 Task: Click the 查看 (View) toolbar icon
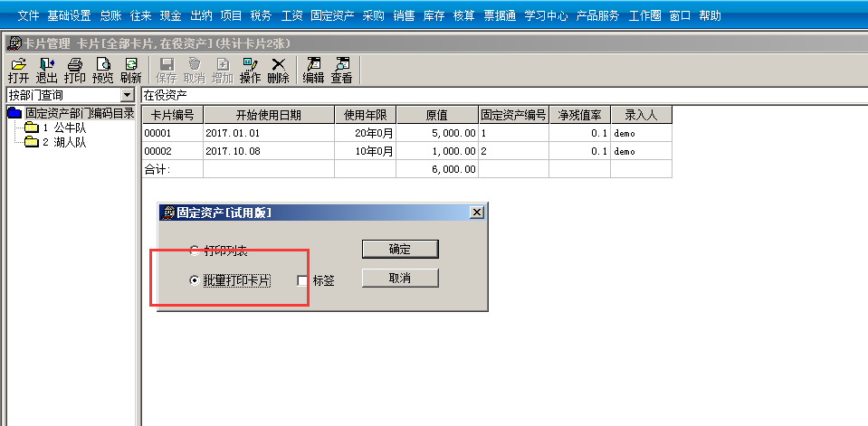[341, 71]
